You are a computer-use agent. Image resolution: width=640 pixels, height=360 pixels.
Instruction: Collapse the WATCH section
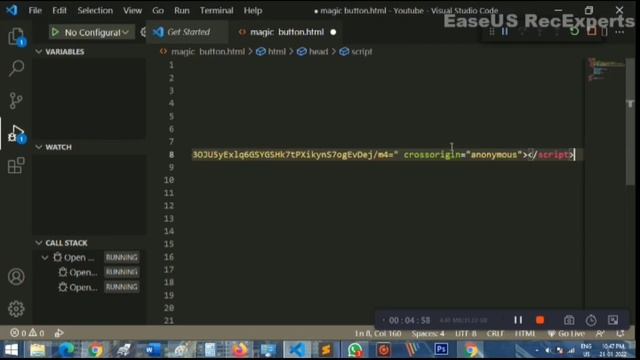[x=90, y=147]
